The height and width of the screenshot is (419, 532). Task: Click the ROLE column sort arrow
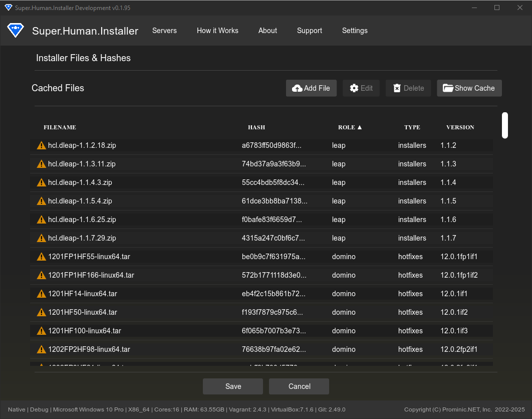click(360, 127)
